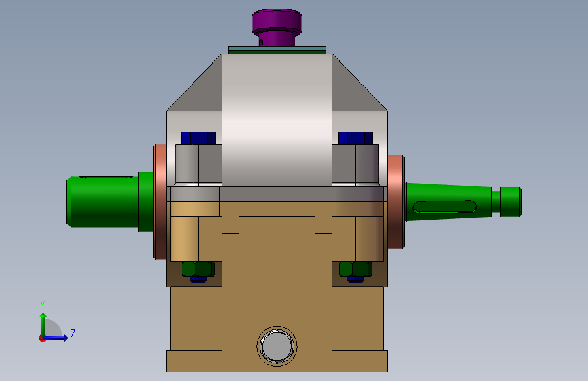Click the right copper bearing end cap

[396, 202]
